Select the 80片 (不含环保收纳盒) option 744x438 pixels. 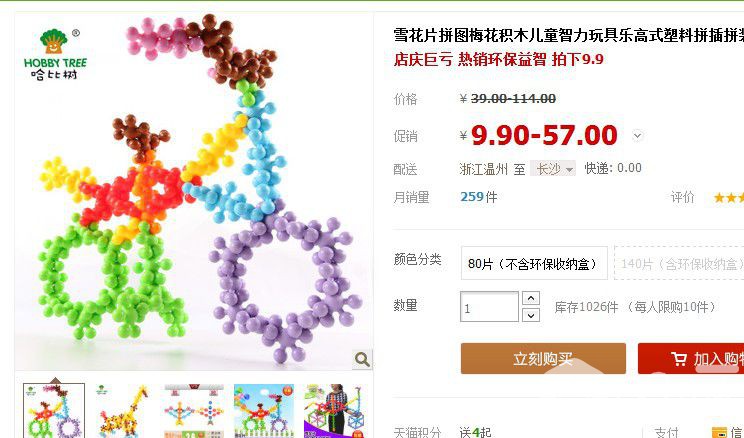coord(534,263)
